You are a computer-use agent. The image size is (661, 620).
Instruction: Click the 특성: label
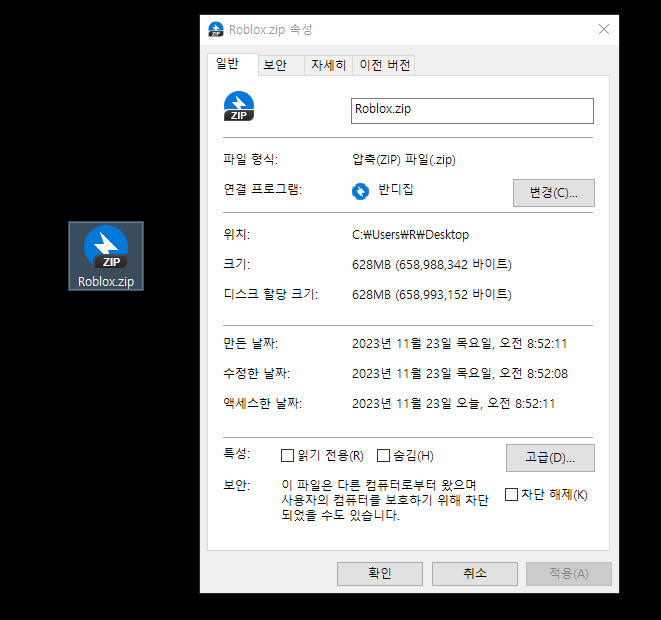(x=236, y=454)
